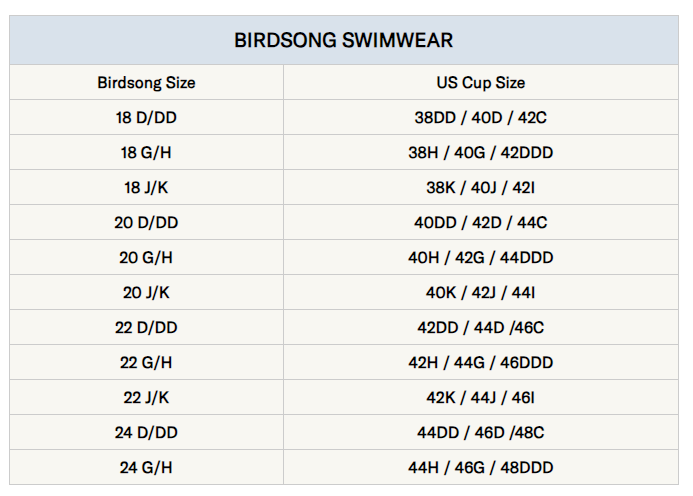Select the 18 G/H row label
Screen dimensions: 693x496
pyautogui.click(x=146, y=152)
